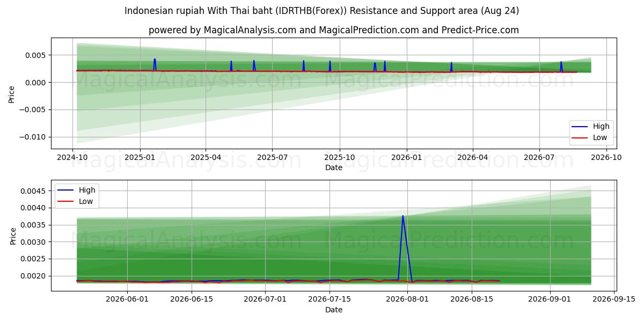
Task: Click the upper chart x-axis label 'Date'
Action: tap(334, 167)
